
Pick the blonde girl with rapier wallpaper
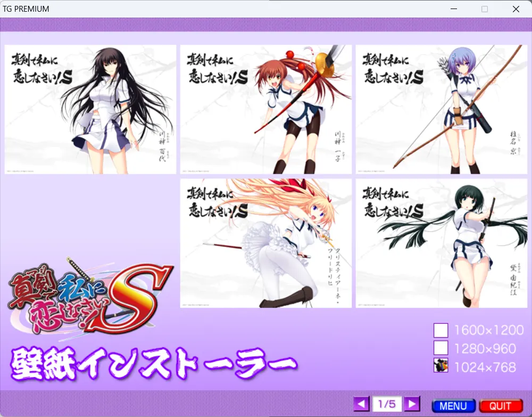click(x=265, y=243)
